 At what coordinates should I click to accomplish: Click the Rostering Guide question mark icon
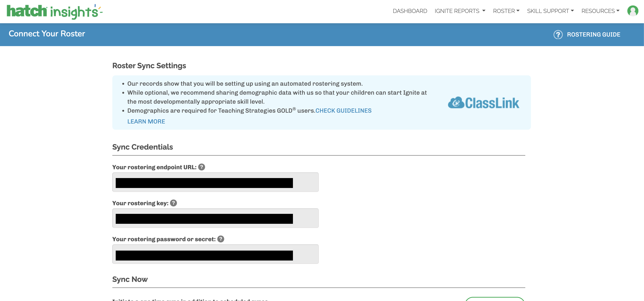558,34
